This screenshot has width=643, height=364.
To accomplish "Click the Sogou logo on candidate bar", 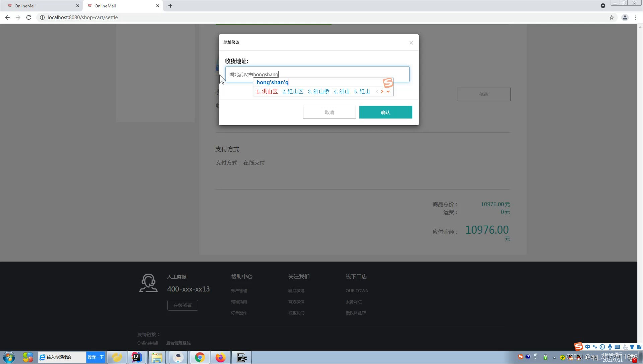I will click(x=388, y=82).
